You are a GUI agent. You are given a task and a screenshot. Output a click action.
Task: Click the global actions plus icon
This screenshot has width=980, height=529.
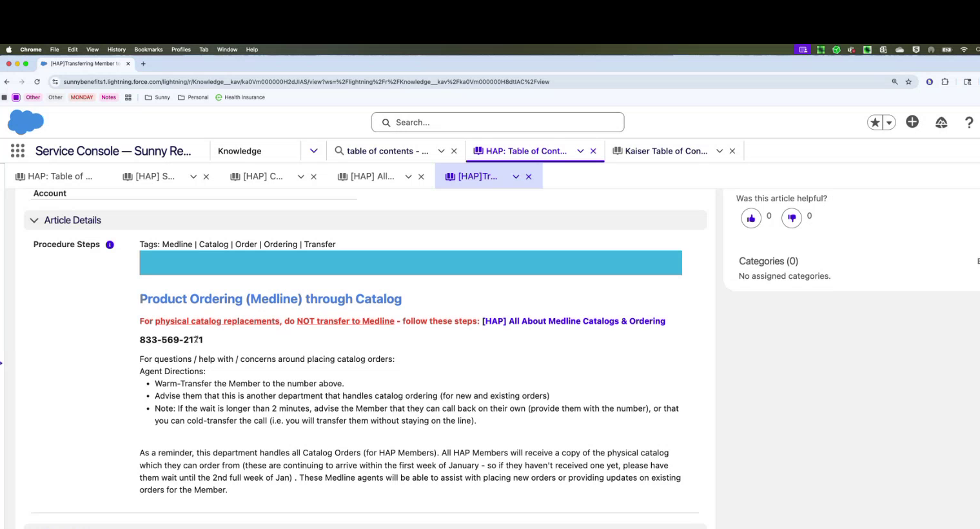tap(912, 121)
